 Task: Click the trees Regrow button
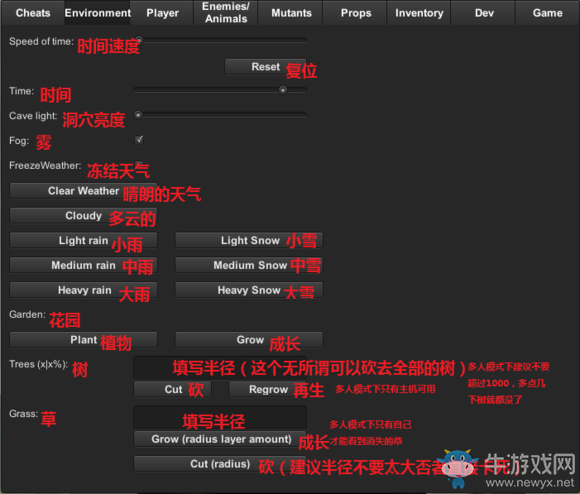(268, 389)
